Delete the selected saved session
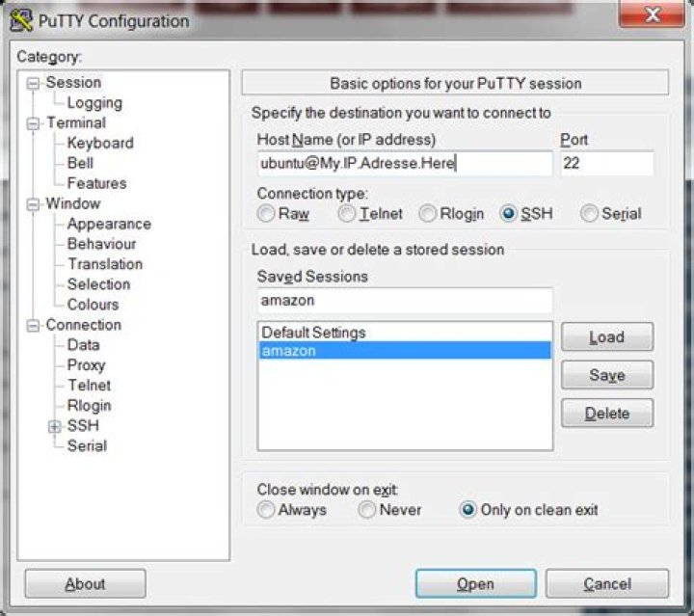This screenshot has height=616, width=694. pos(607,414)
